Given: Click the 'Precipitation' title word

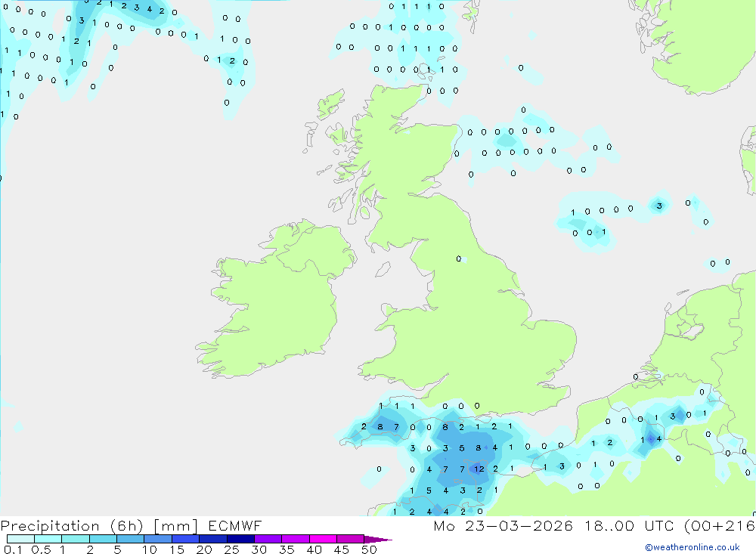Looking at the screenshot, I should point(50,526).
